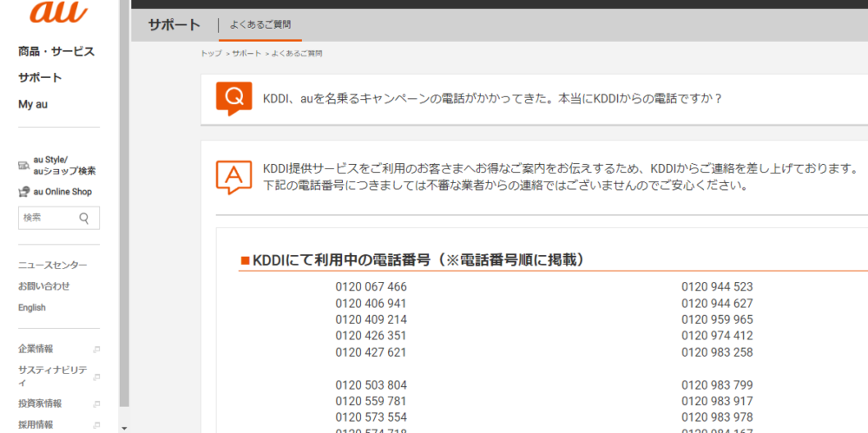868x433 pixels.
Task: Switch site language to English
Action: (x=32, y=307)
